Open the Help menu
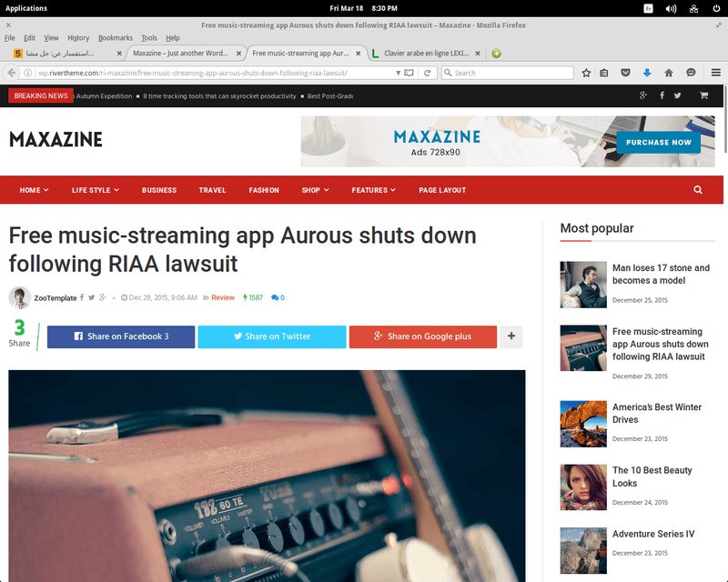Image resolution: width=728 pixels, height=582 pixels. [173, 38]
